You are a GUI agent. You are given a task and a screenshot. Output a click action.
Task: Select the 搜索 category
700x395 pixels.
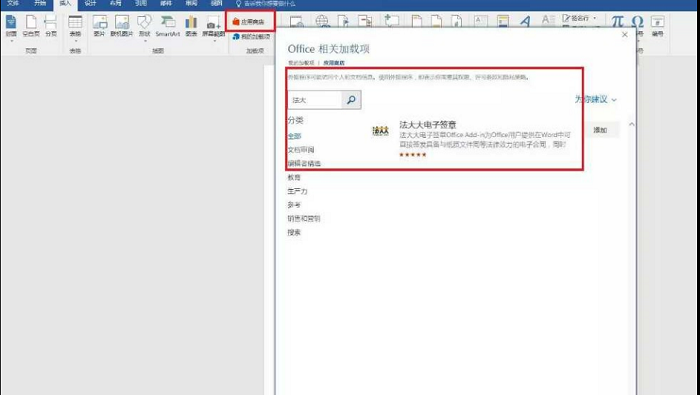[x=294, y=233]
